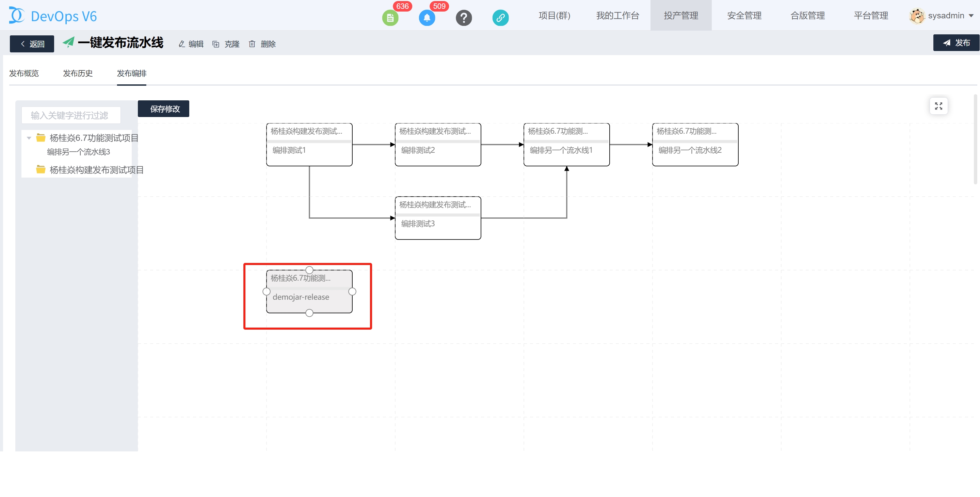Collapse the 杨桂焱6.7功能测试项目 tree folder
The height and width of the screenshot is (497, 980).
(29, 138)
